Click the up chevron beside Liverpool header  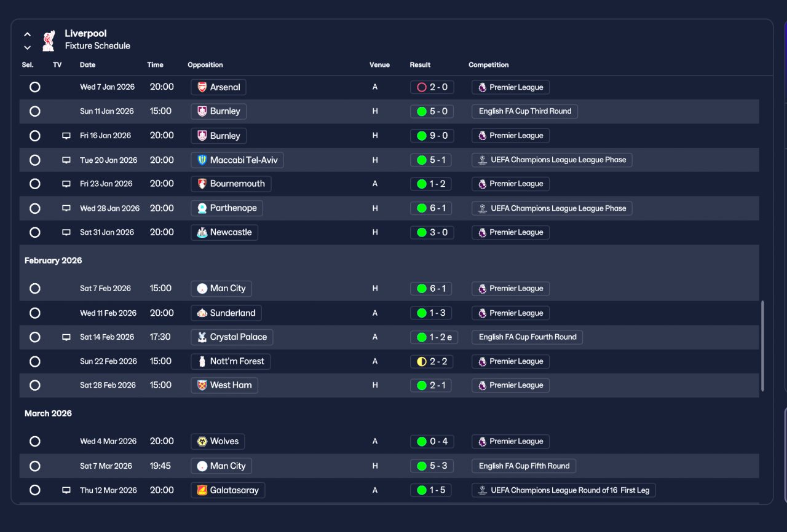pyautogui.click(x=27, y=34)
